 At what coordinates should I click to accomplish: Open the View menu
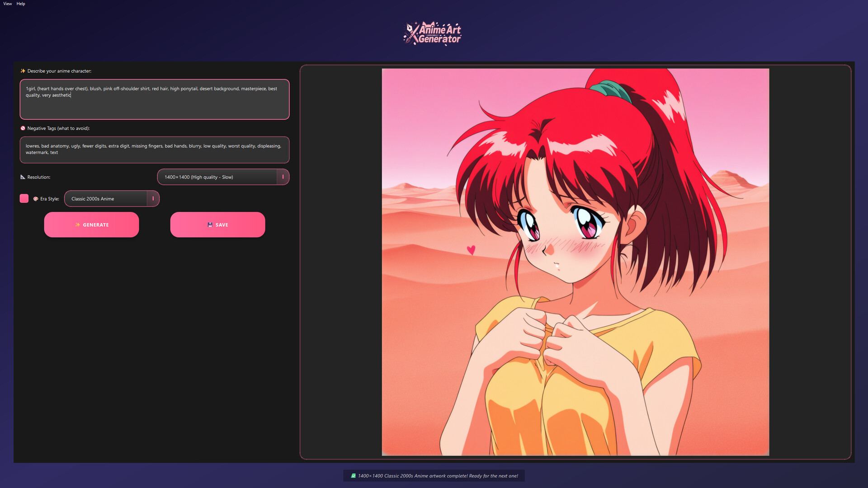[x=7, y=4]
